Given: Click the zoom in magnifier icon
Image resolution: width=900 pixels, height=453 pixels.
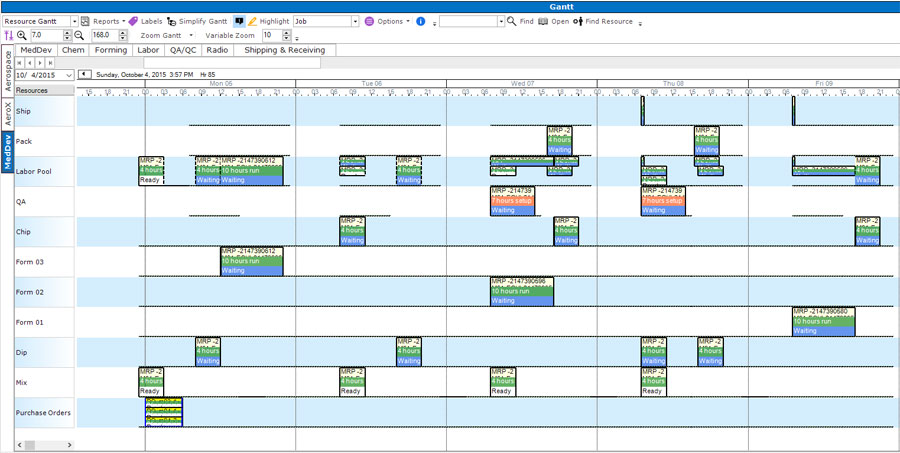Looking at the screenshot, I should [22, 36].
